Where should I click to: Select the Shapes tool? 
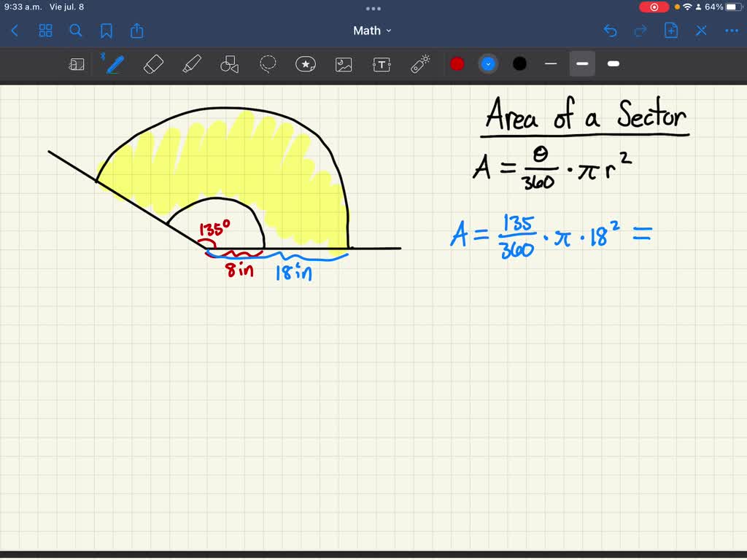[229, 64]
